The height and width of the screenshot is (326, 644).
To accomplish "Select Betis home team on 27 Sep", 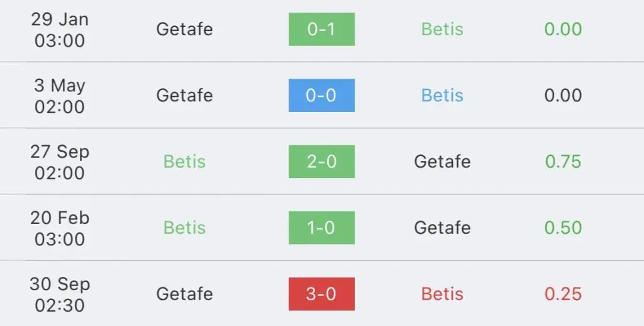I will [x=184, y=162].
